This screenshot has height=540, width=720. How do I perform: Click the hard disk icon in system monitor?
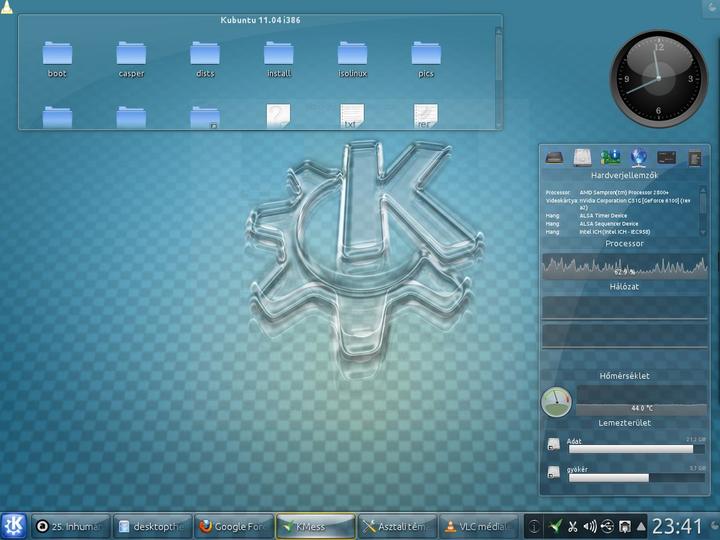tap(582, 158)
